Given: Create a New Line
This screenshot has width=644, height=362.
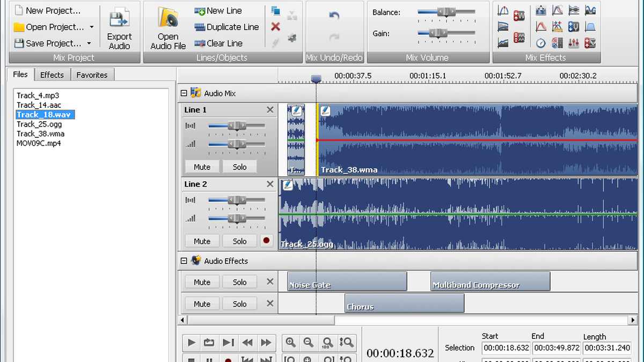Looking at the screenshot, I should 222,10.
